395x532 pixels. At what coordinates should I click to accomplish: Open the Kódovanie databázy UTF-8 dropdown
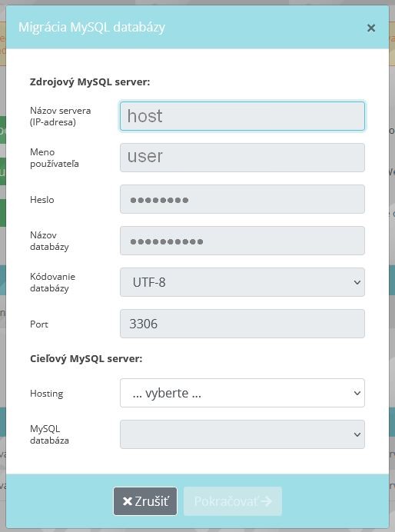(242, 282)
